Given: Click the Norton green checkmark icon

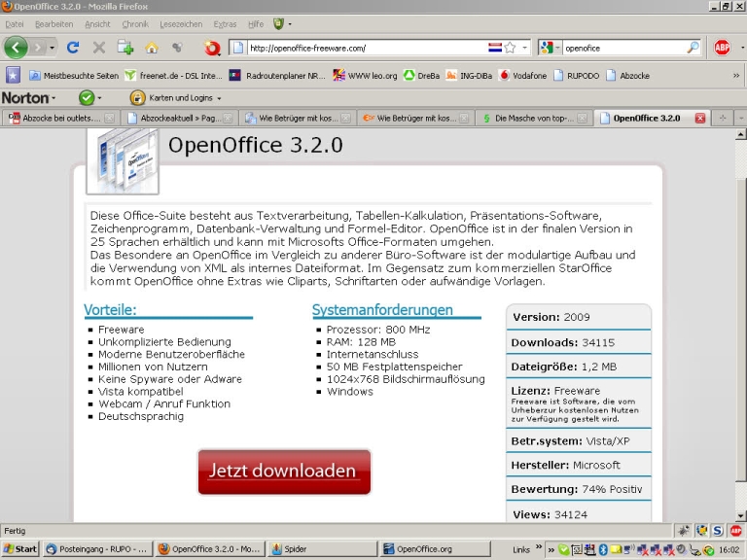Looking at the screenshot, I should (x=87, y=97).
